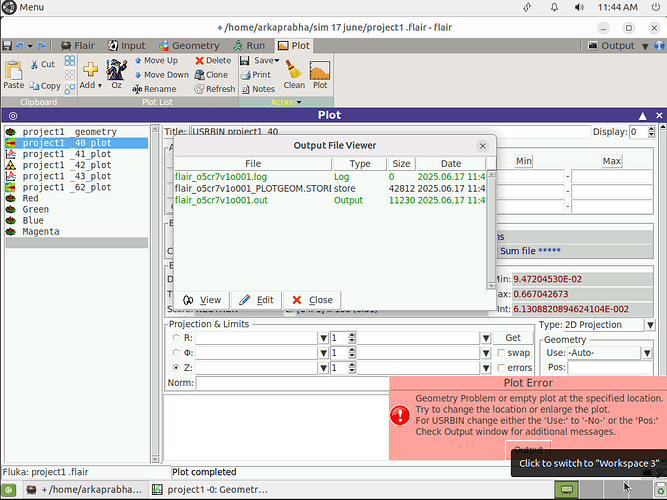Click the Cut scissors icon

(34, 65)
